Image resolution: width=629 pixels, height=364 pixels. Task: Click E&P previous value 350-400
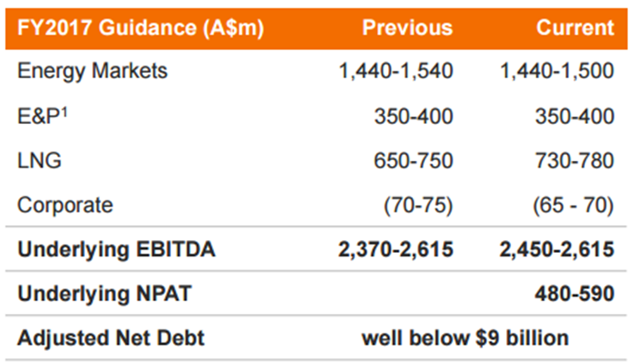(x=414, y=116)
